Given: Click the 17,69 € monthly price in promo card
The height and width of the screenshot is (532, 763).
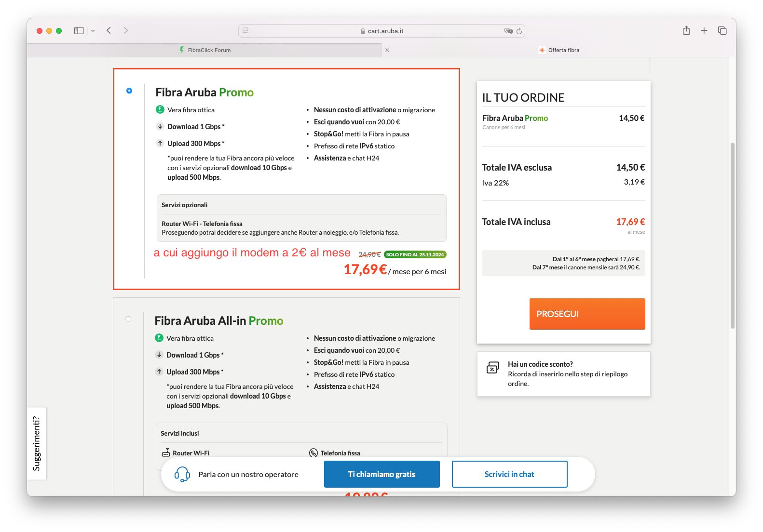Looking at the screenshot, I should point(365,269).
